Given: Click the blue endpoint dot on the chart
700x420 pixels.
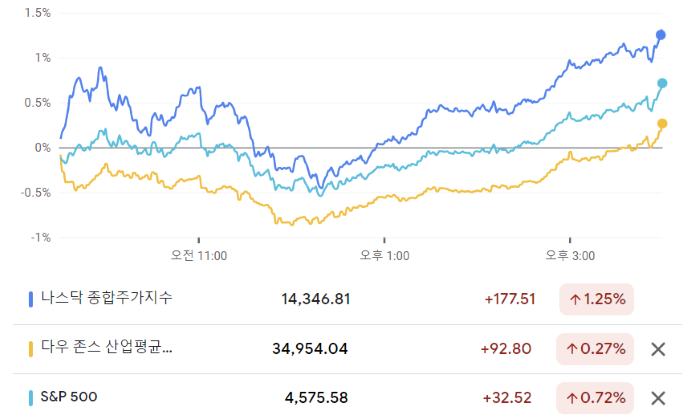Looking at the screenshot, I should click(x=661, y=35).
